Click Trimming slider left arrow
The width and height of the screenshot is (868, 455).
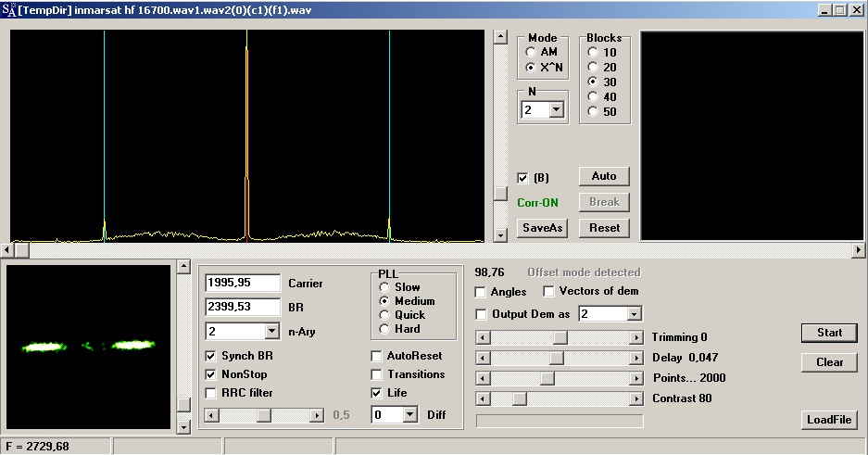pos(484,337)
